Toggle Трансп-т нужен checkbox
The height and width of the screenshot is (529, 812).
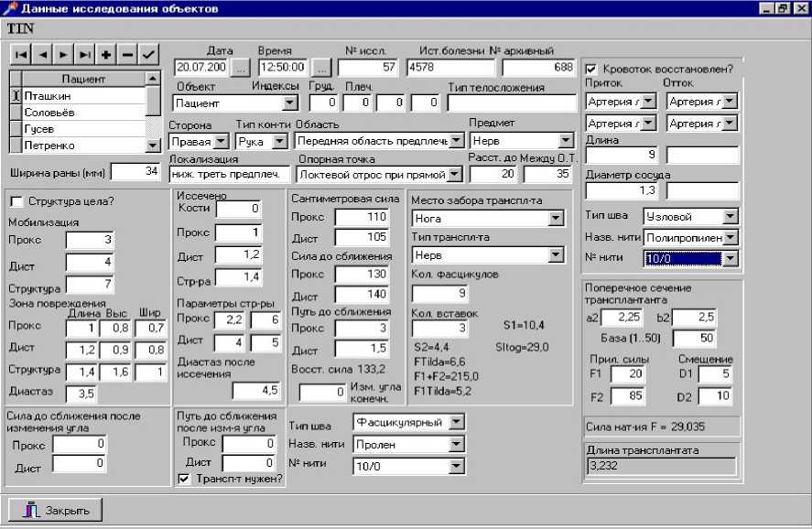coord(183,479)
